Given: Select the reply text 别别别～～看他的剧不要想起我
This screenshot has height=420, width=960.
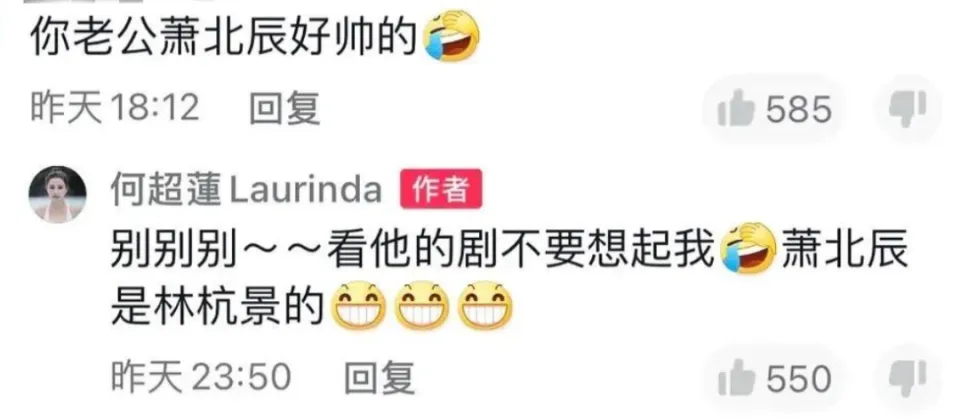Looking at the screenshot, I should tap(414, 251).
